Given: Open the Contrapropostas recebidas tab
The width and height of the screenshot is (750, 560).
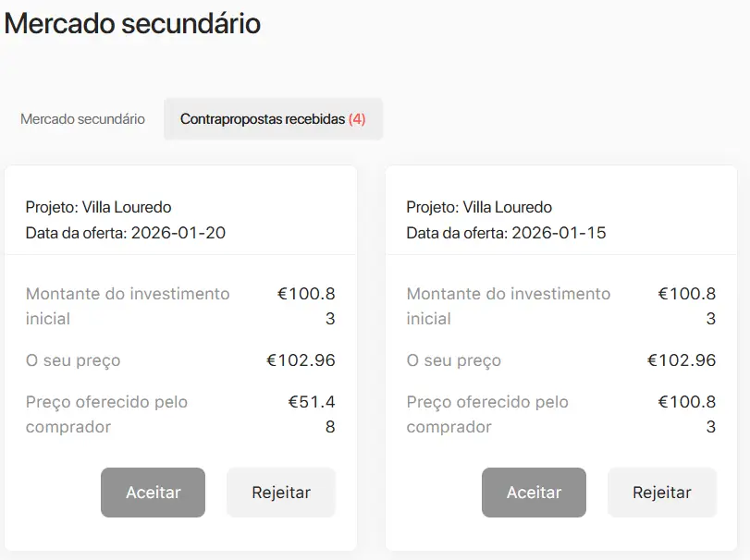Looking at the screenshot, I should (273, 119).
